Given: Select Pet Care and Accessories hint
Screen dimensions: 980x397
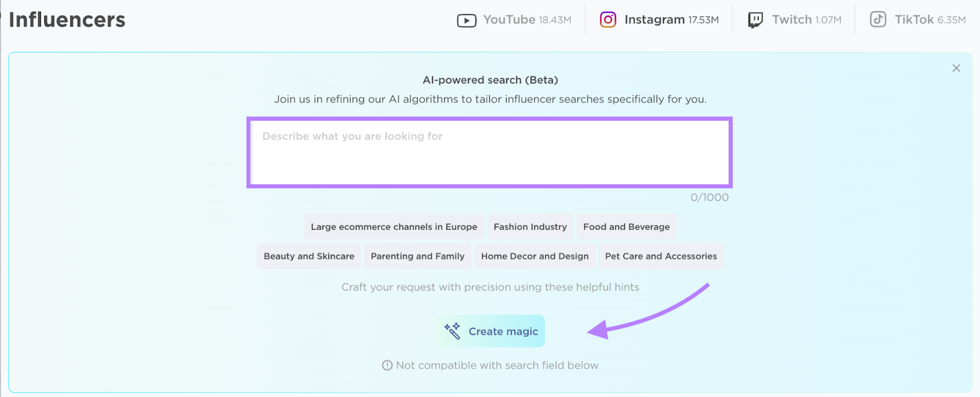Looking at the screenshot, I should 660,255.
